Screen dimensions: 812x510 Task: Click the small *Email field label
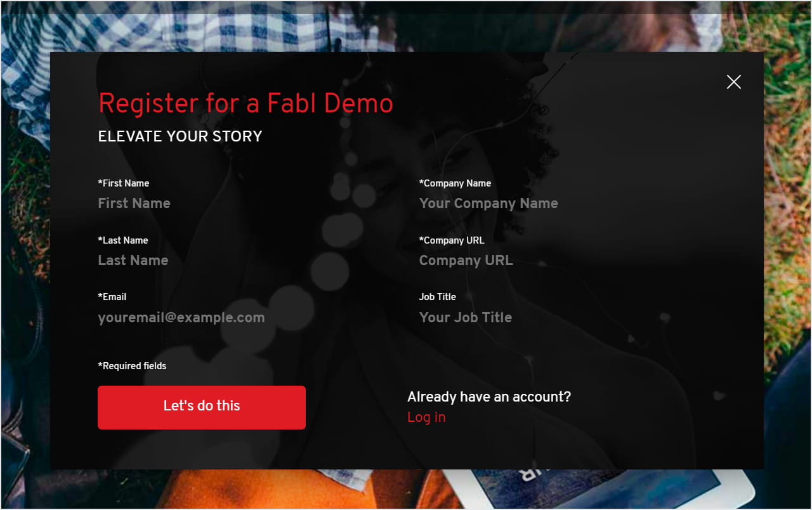[x=112, y=297]
